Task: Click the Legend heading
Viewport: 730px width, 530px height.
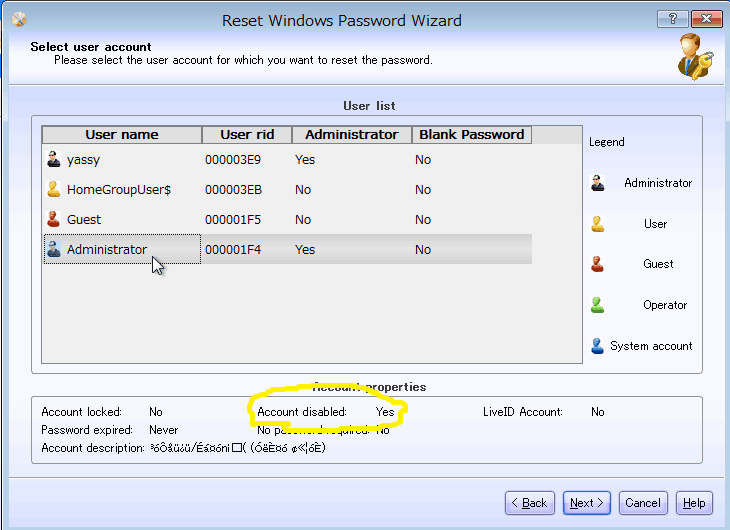Action: pyautogui.click(x=607, y=142)
